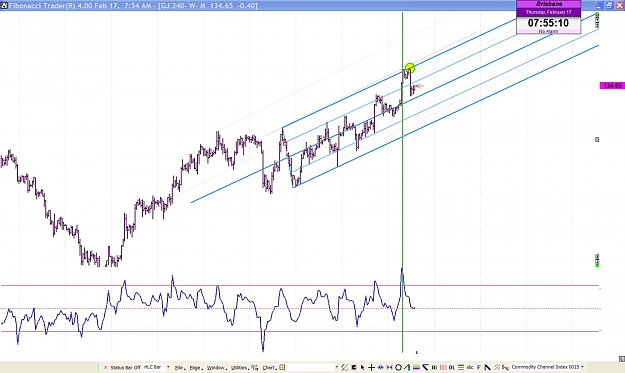Open the Chart menu
Image resolution: width=625 pixels, height=373 pixels.
click(269, 367)
